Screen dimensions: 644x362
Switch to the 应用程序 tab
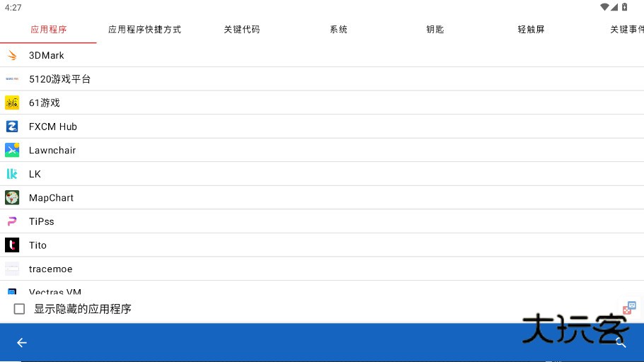coord(48,30)
